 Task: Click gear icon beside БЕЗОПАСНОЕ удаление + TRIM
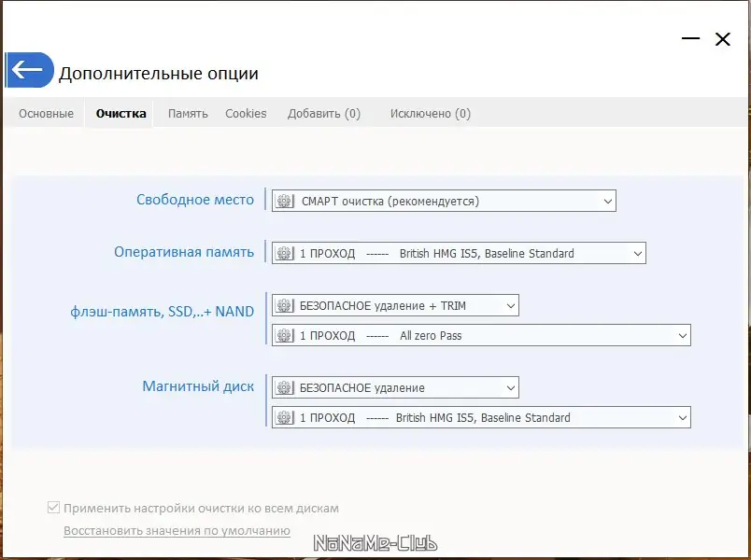tap(284, 305)
